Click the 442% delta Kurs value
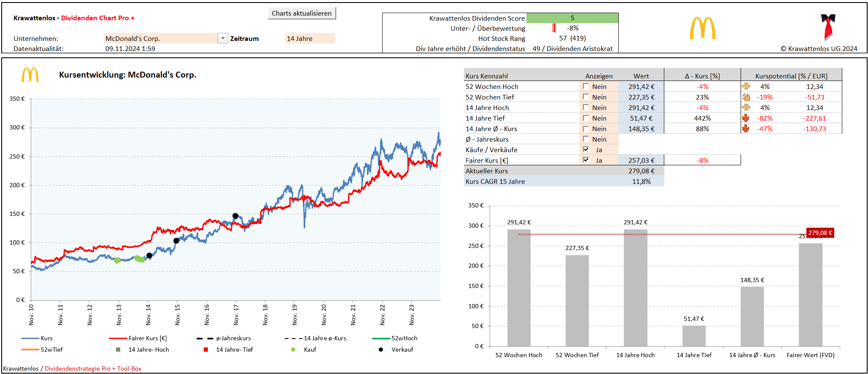Viewport: 868px width, 374px height. click(x=702, y=118)
